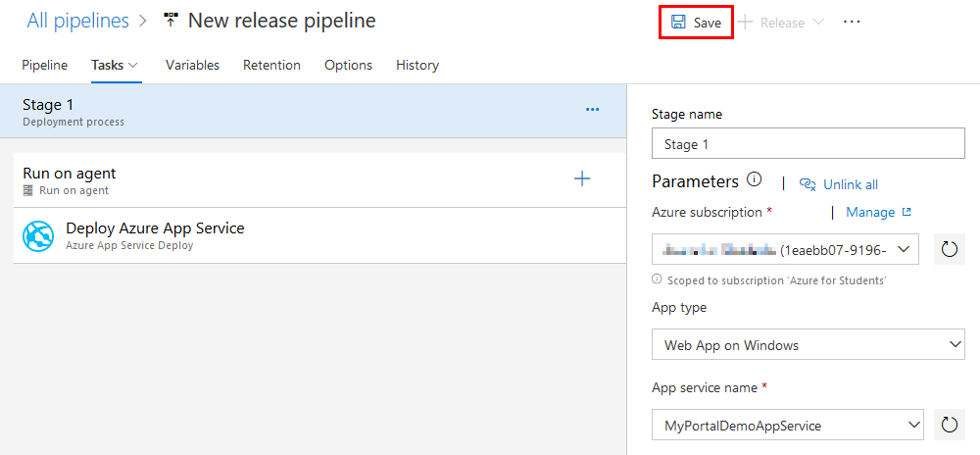Open the Options tab

(348, 65)
